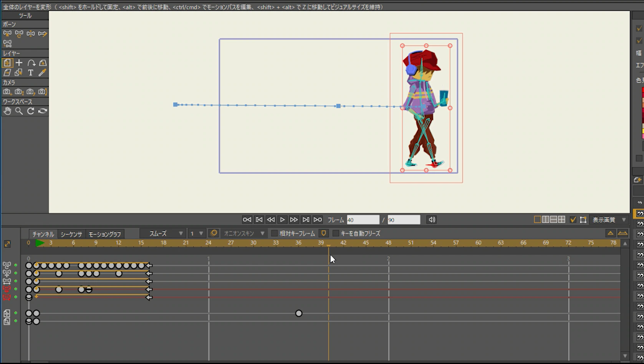Image resolution: width=644 pixels, height=364 pixels.
Task: Select the Track Camera tool
Action: pyautogui.click(x=7, y=92)
